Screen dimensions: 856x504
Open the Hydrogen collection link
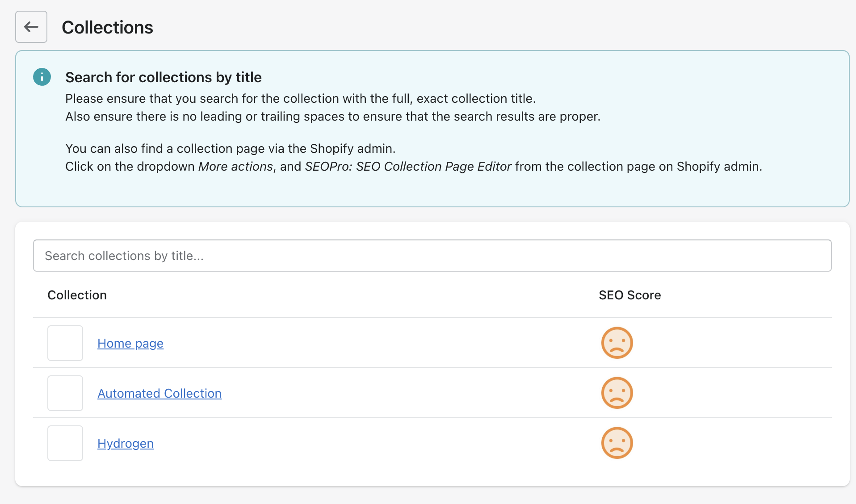[126, 443]
